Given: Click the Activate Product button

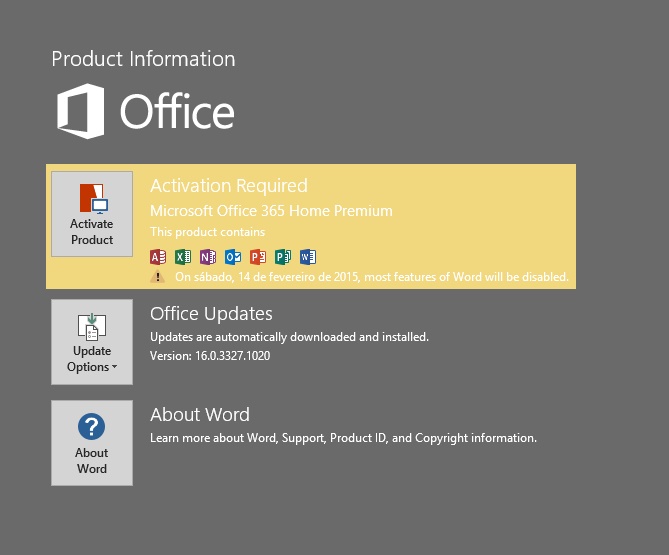Looking at the screenshot, I should [92, 214].
